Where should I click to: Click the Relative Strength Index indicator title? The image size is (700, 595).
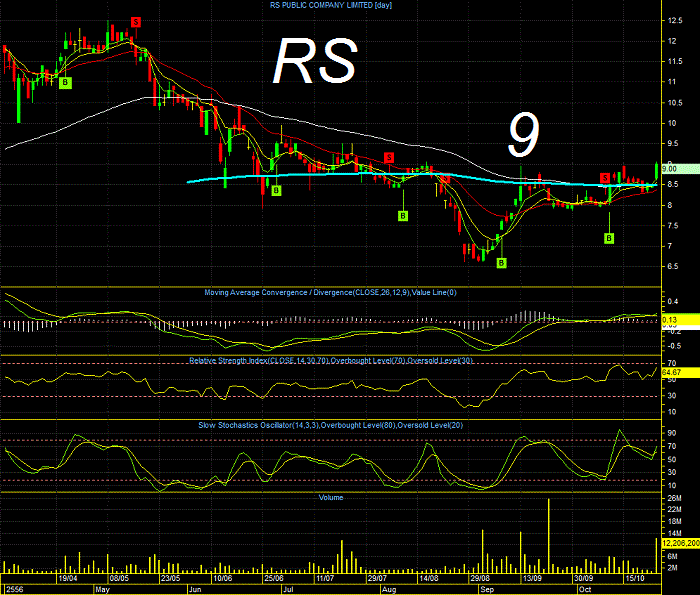(x=331, y=360)
